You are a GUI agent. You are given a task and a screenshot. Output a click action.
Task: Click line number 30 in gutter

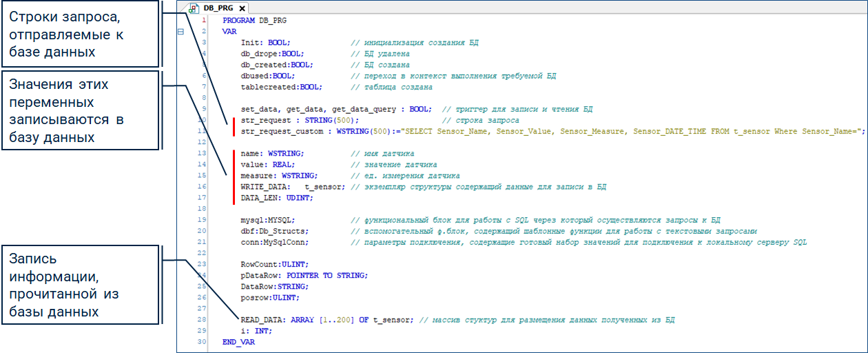coord(202,341)
